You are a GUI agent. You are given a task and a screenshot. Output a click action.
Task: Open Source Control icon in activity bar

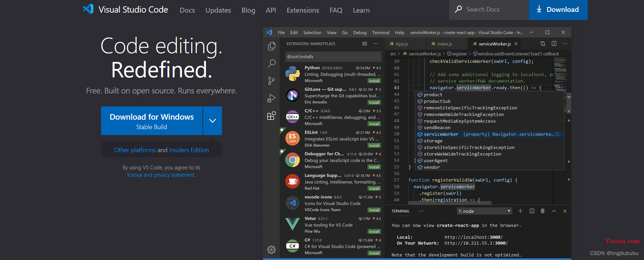272,81
